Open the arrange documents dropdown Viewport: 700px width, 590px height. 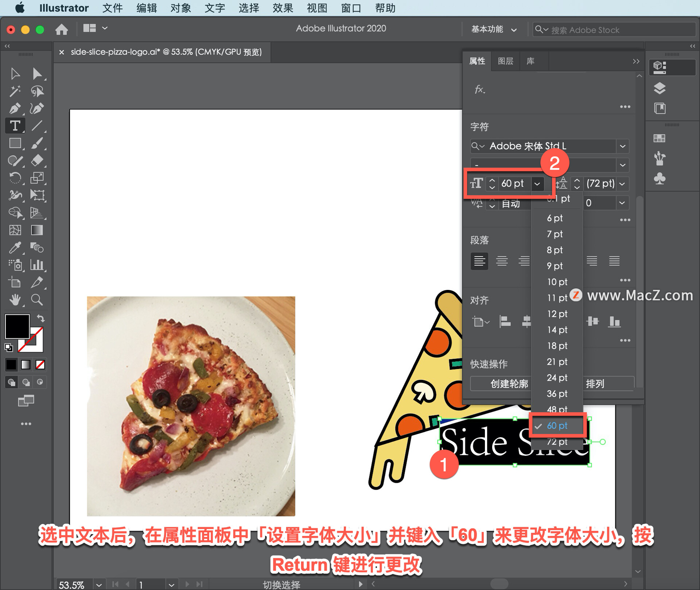95,28
